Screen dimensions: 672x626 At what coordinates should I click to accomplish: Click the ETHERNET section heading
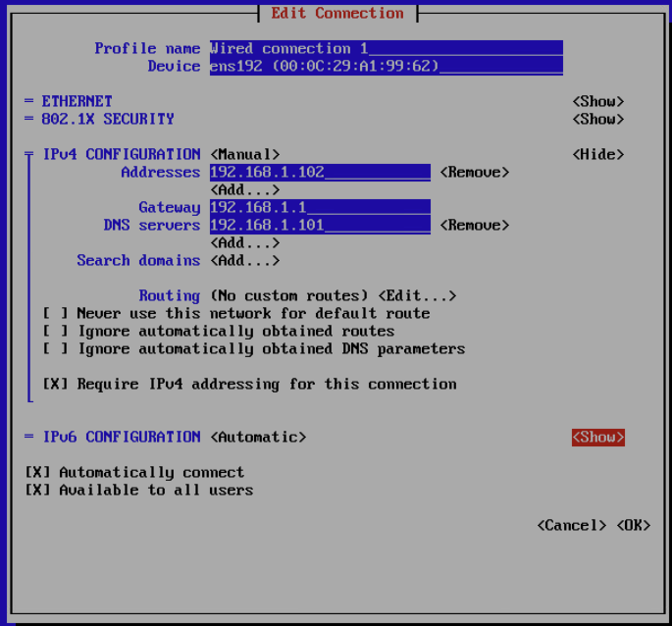tap(78, 102)
